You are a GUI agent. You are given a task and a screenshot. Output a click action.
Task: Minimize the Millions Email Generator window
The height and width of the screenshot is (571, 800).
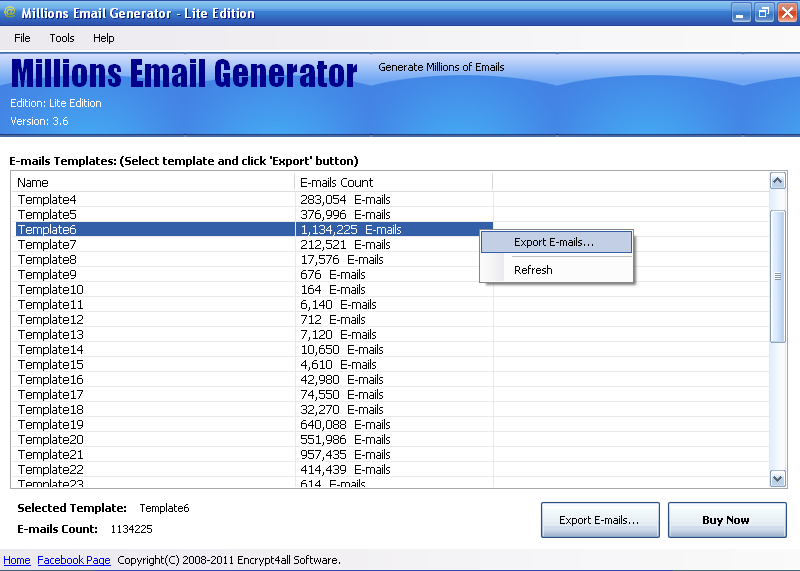(x=741, y=12)
